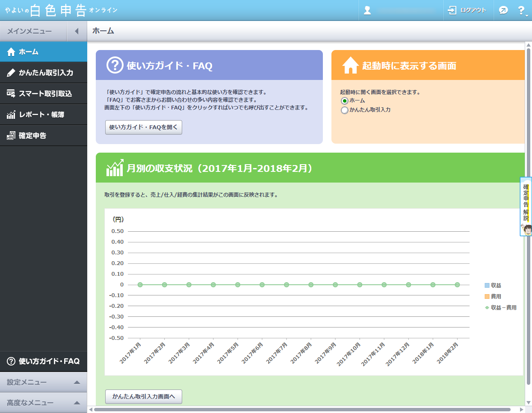Open the speech bubble arrow icon in header
Viewport: 532px width, 413px height.
(x=503, y=10)
